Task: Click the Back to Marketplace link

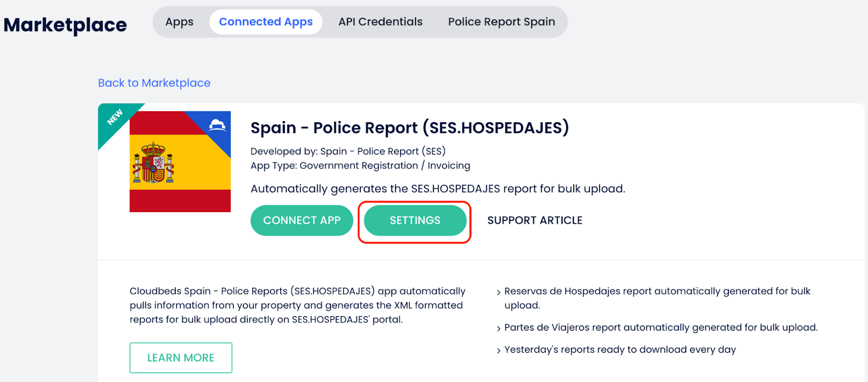Action: pyautogui.click(x=154, y=83)
